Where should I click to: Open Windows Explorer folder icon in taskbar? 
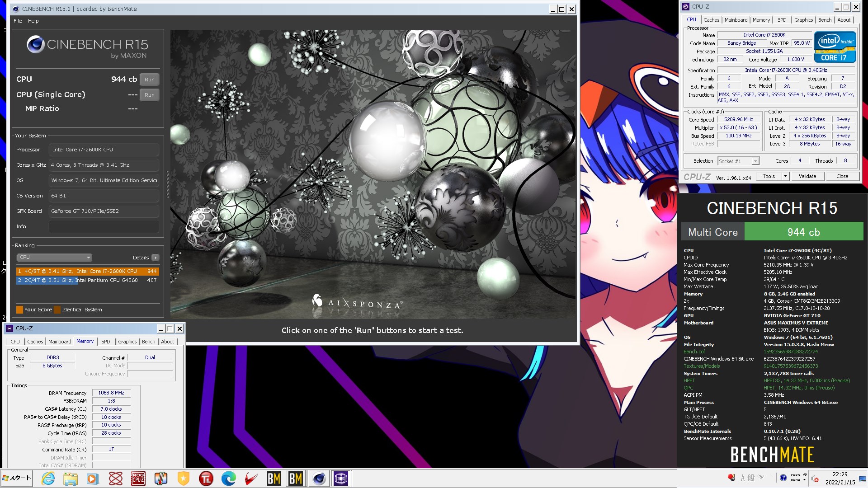tap(70, 479)
